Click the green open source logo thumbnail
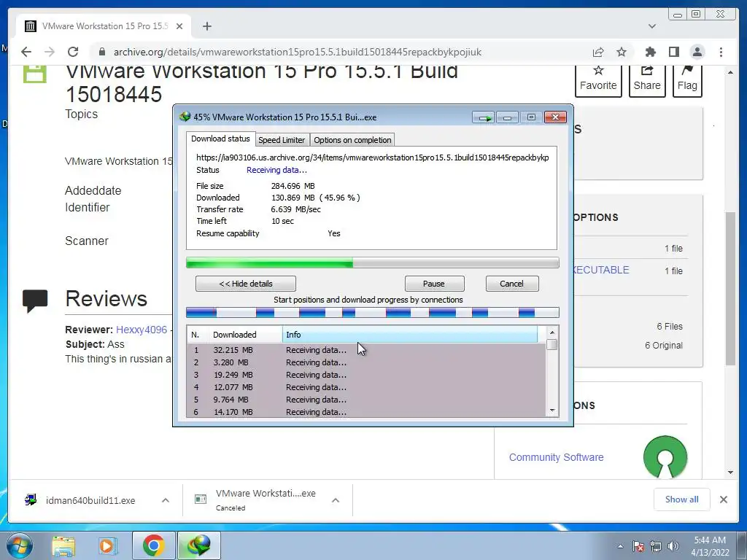Viewport: 747px width, 560px height. 665,456
